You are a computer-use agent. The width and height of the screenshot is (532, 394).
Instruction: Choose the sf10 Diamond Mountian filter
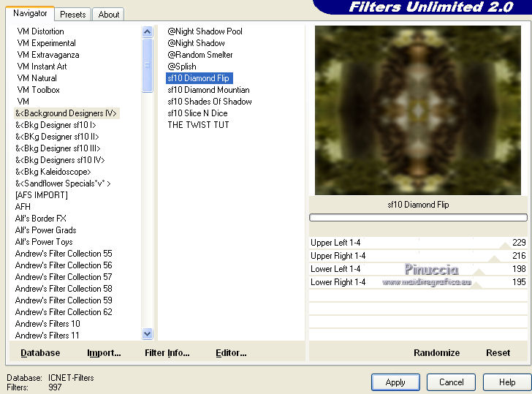[209, 90]
